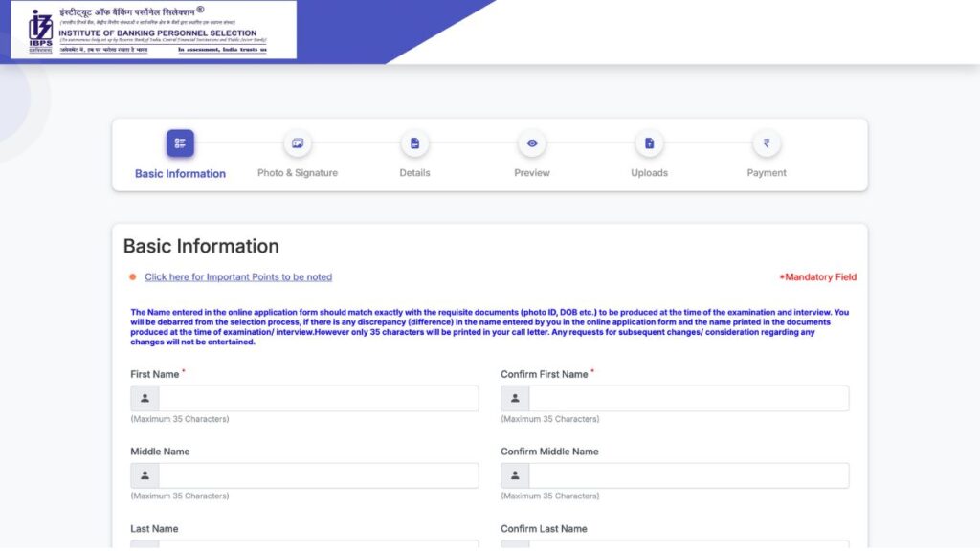Image resolution: width=980 pixels, height=551 pixels.
Task: Click the Basic Information step icon
Action: point(180,143)
